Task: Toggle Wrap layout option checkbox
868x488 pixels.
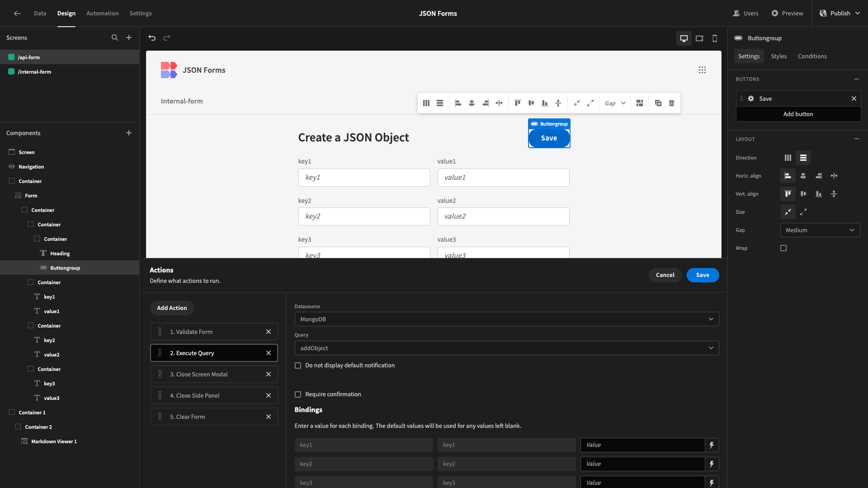Action: [x=783, y=248]
